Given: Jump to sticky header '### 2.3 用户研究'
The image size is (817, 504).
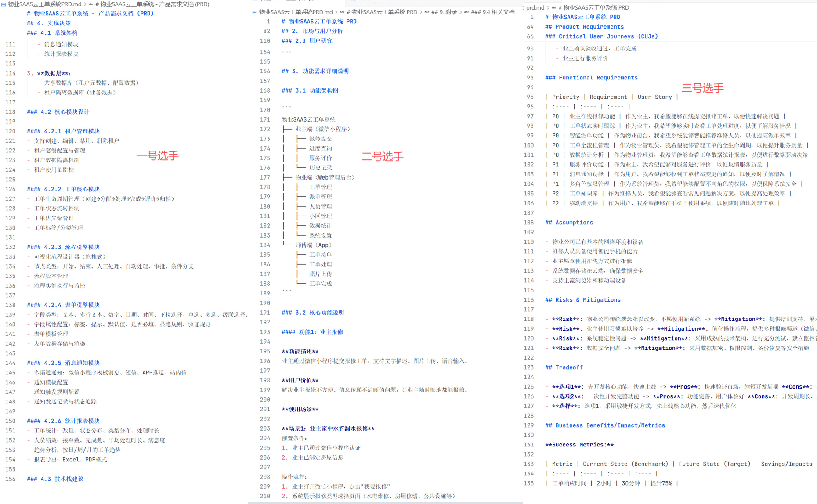Looking at the screenshot, I should pyautogui.click(x=307, y=41).
